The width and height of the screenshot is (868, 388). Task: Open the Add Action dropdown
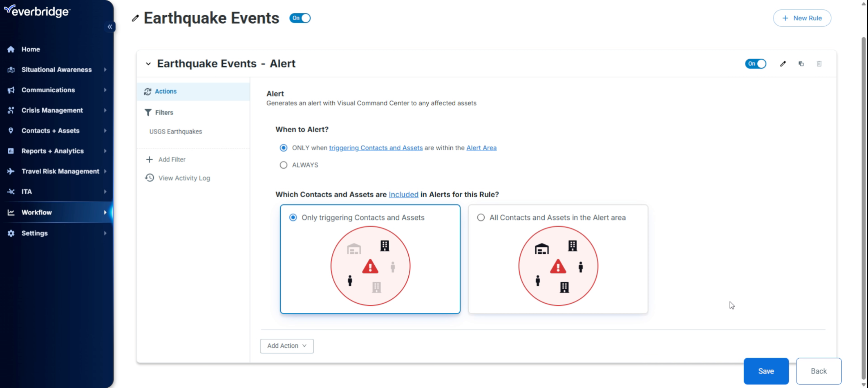point(286,346)
